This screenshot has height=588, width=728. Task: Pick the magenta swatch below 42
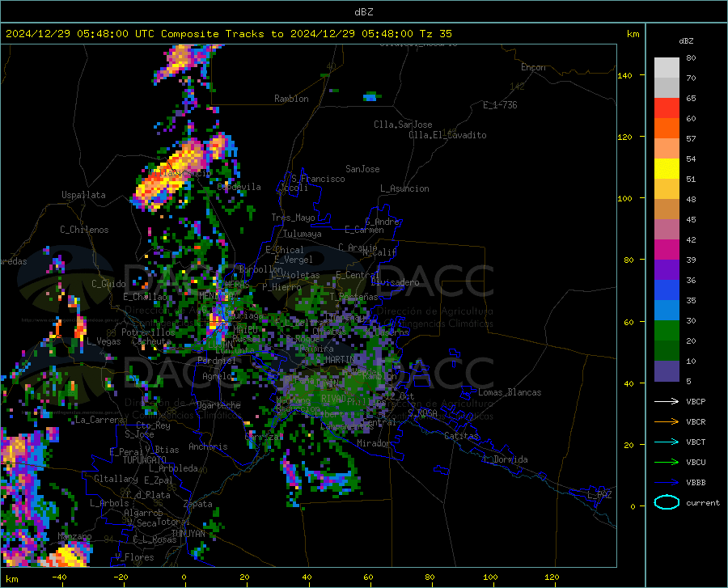point(667,250)
